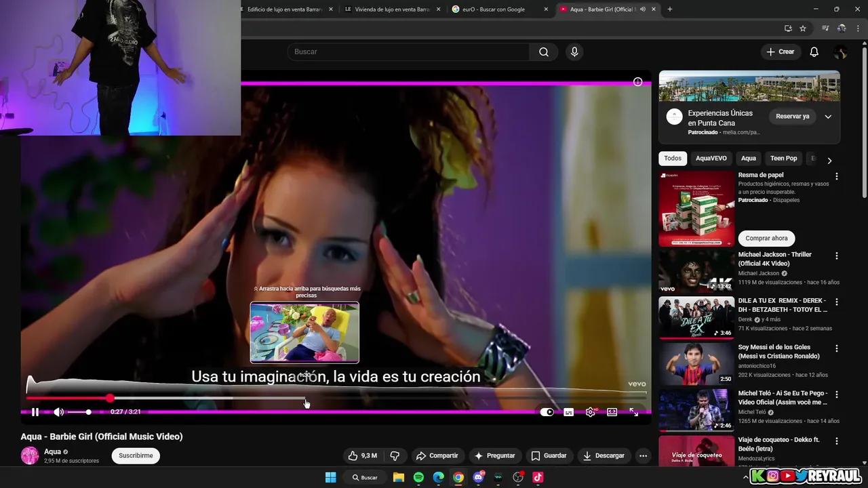Select the Teen Pop filter chip
868x488 pixels.
783,158
